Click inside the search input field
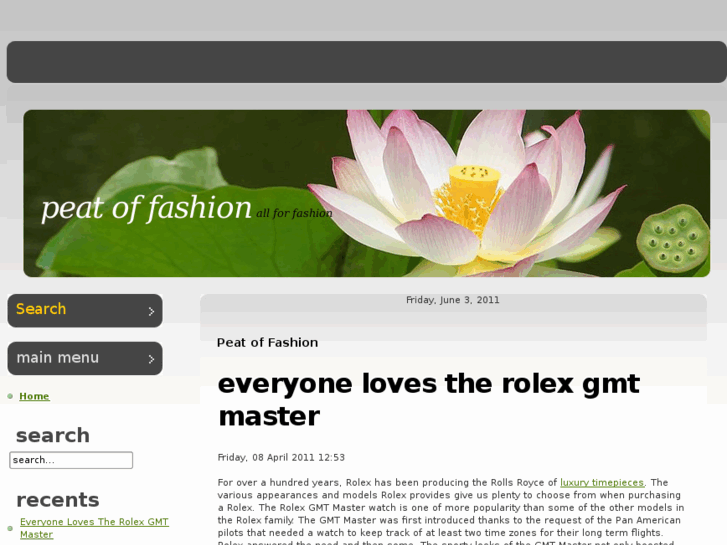Screen dimensions: 727x545 point(71,460)
